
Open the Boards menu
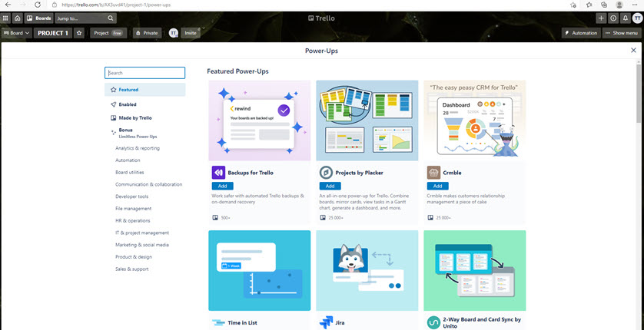coord(39,18)
